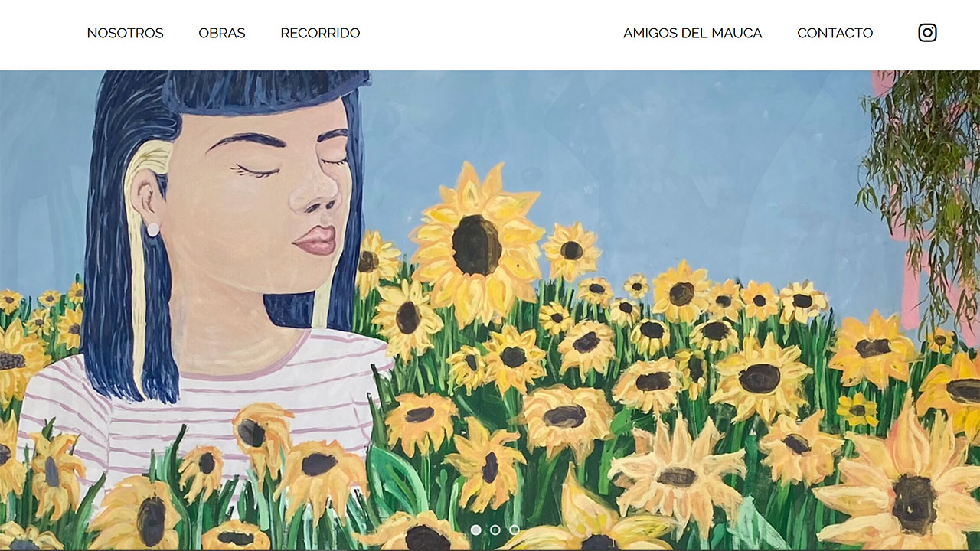The height and width of the screenshot is (551, 980).
Task: Jump to the third slide dot
Action: tap(514, 530)
